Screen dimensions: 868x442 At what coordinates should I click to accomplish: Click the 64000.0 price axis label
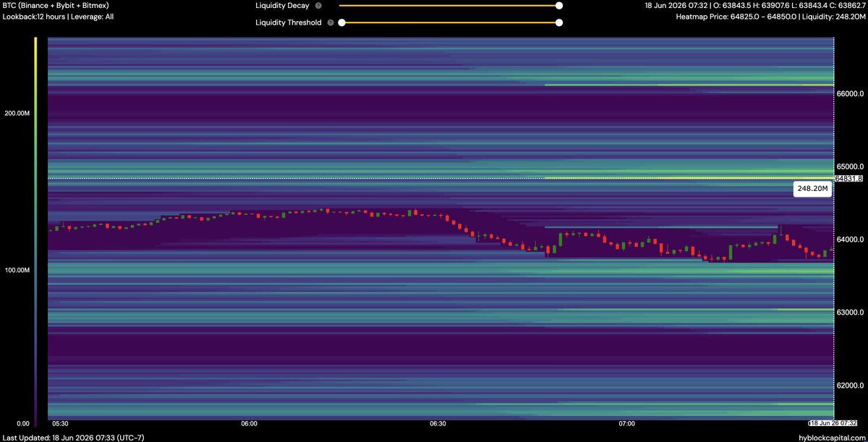coord(851,239)
